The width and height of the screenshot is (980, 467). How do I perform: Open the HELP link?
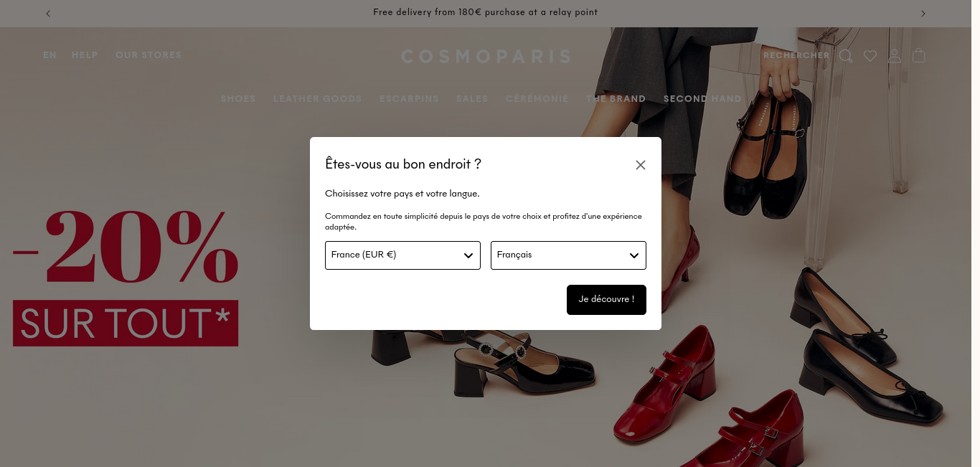point(85,55)
